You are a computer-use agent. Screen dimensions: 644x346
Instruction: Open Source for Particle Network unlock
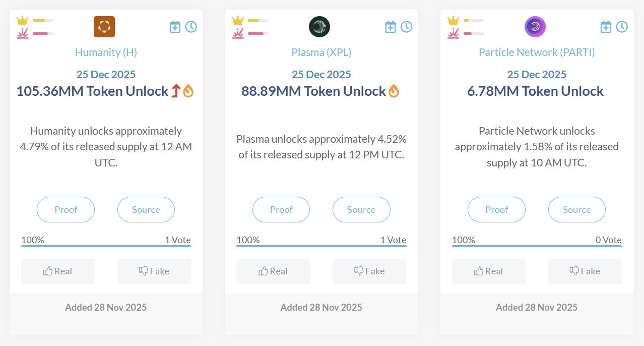click(577, 209)
